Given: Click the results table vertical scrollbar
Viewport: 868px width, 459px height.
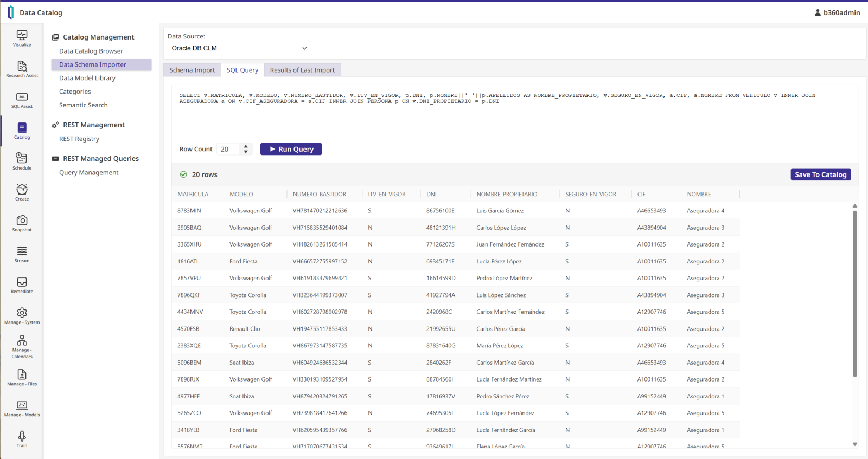Looking at the screenshot, I should (854, 293).
